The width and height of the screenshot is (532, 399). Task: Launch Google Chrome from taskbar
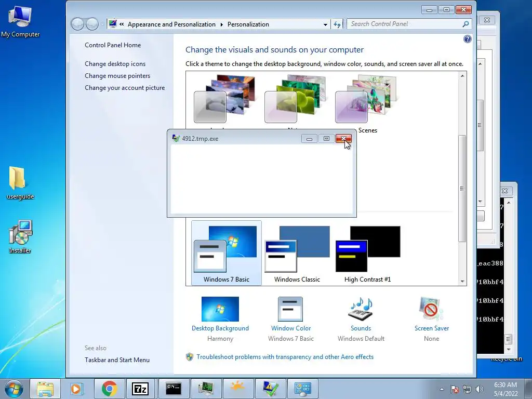(109, 389)
